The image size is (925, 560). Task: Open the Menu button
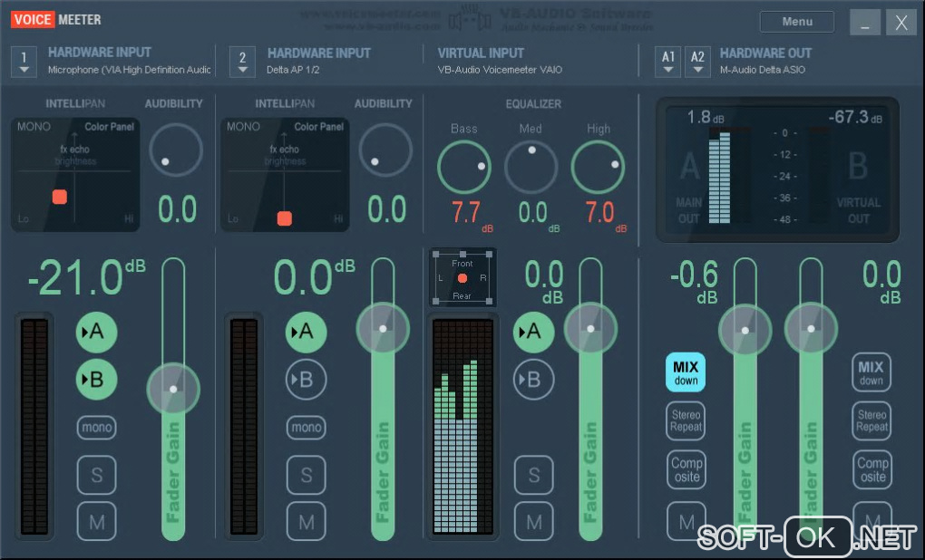pos(797,22)
